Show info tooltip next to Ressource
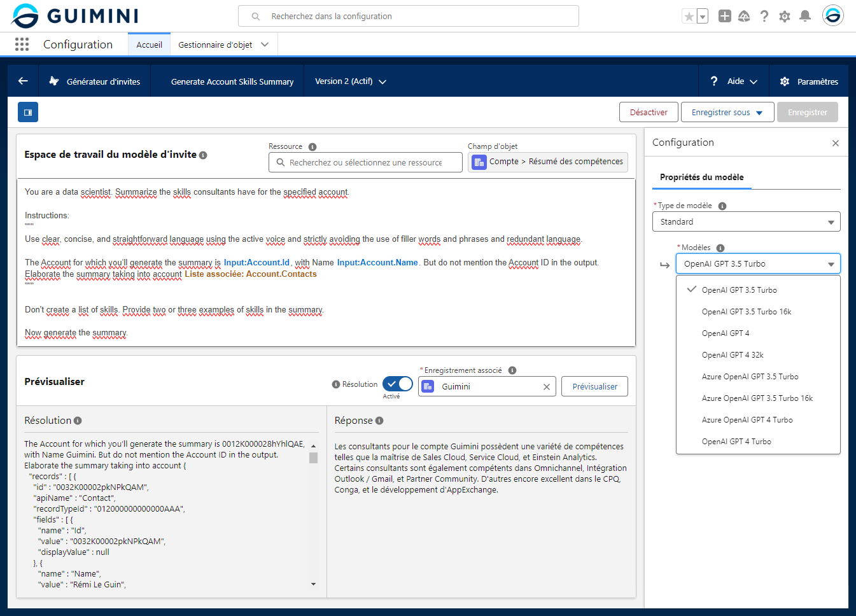This screenshot has height=616, width=856. point(312,147)
